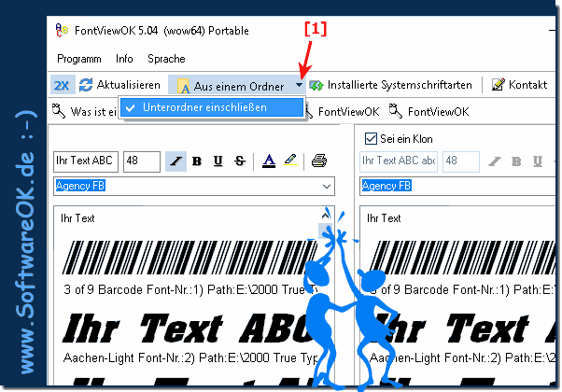The height and width of the screenshot is (392, 562).
Task: Open the first FontViewOK toolbar link
Action: click(x=348, y=112)
